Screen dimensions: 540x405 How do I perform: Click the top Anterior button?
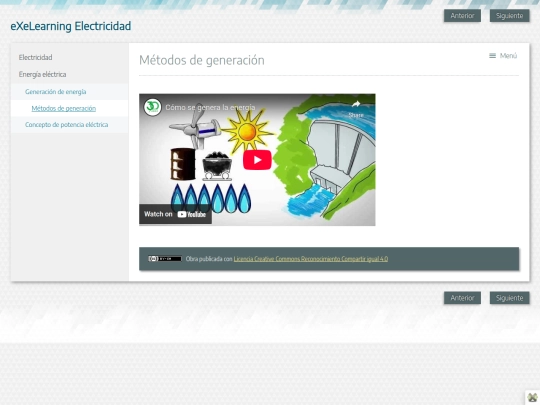click(x=462, y=16)
